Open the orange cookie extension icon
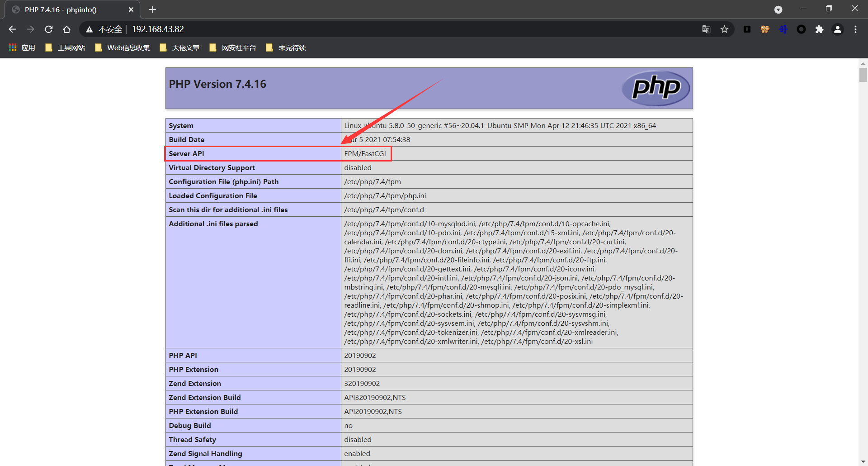This screenshot has width=868, height=466. [765, 29]
